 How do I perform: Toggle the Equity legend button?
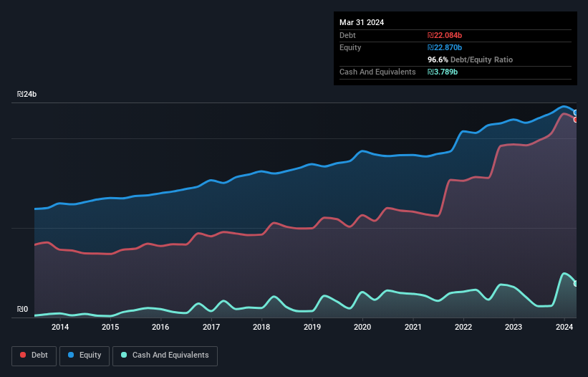85,355
